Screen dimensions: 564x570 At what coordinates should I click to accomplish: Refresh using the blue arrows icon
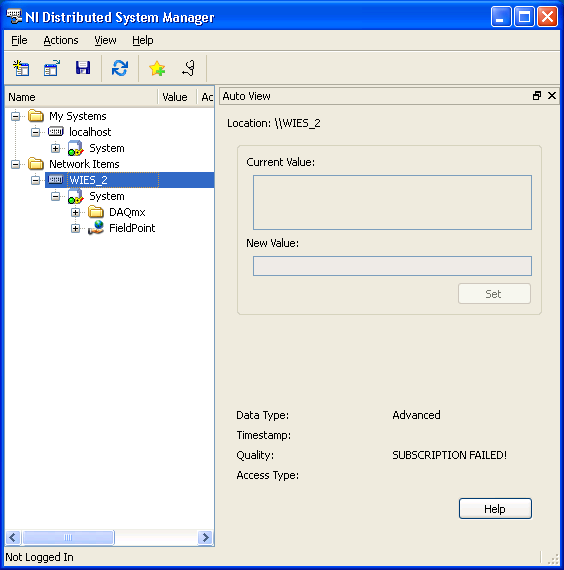tap(120, 68)
